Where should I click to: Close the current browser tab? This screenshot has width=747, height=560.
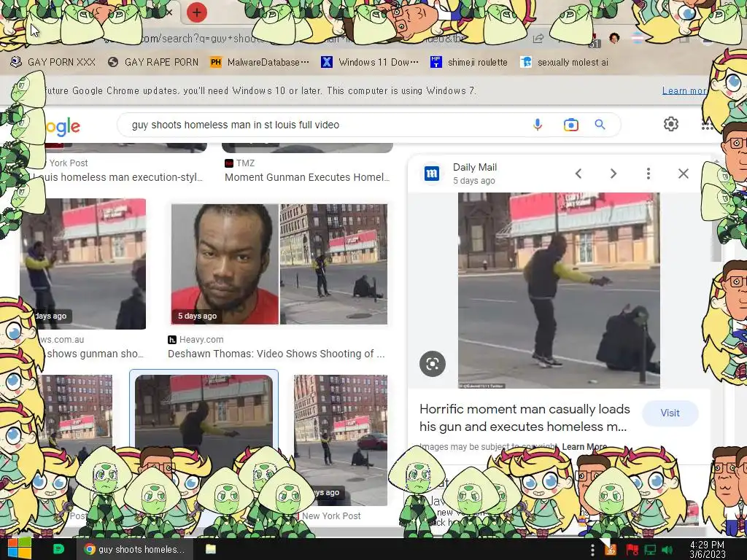pyautogui.click(x=169, y=13)
